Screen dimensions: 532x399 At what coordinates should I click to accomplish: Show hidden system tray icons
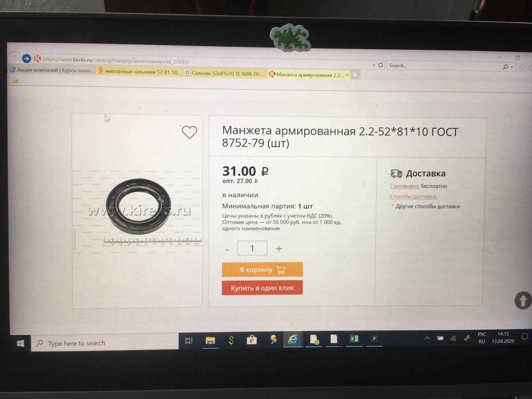[427, 338]
